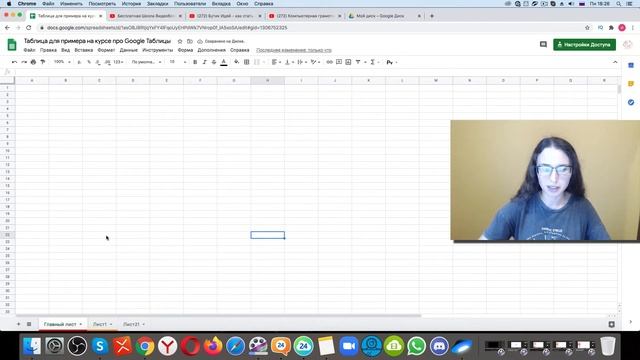Open the Формат menu
This screenshot has height=360, width=640.
(x=106, y=50)
